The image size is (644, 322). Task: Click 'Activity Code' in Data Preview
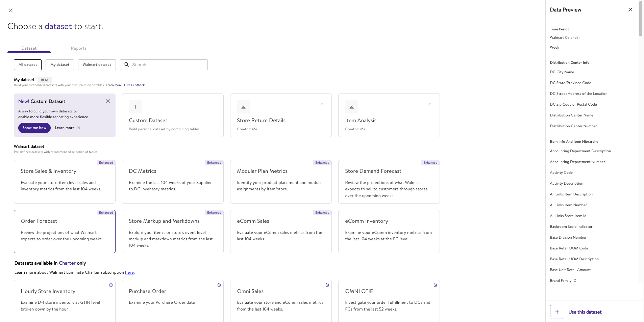pyautogui.click(x=561, y=173)
